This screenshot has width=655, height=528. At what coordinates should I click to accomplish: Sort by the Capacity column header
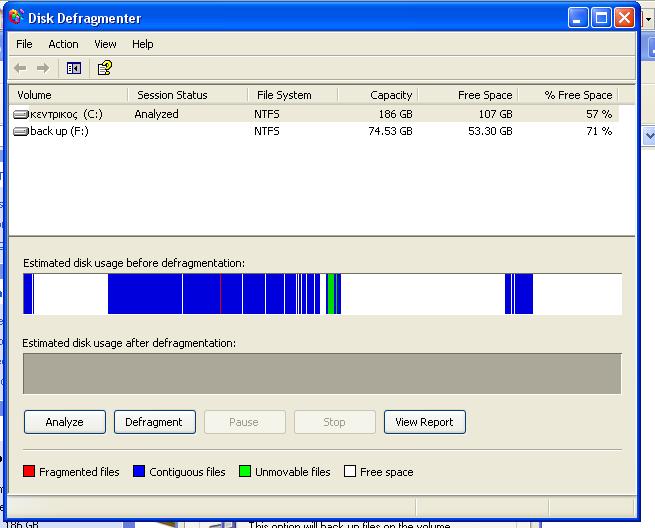(x=378, y=95)
